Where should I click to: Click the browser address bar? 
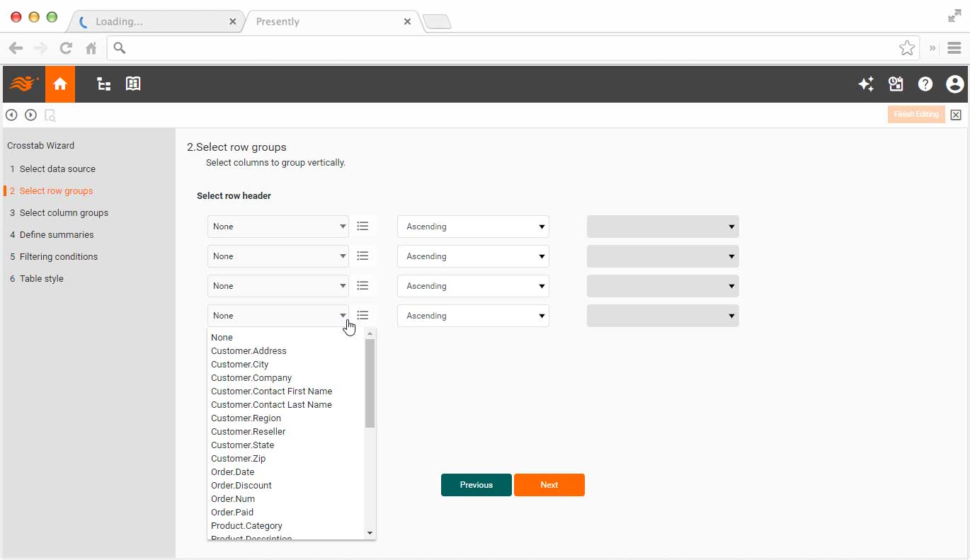point(510,48)
